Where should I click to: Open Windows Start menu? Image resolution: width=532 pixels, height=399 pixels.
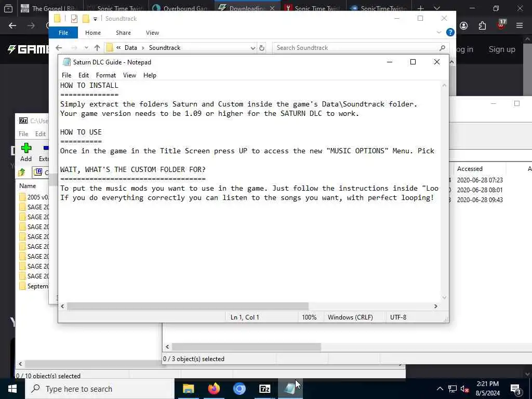[12, 389]
